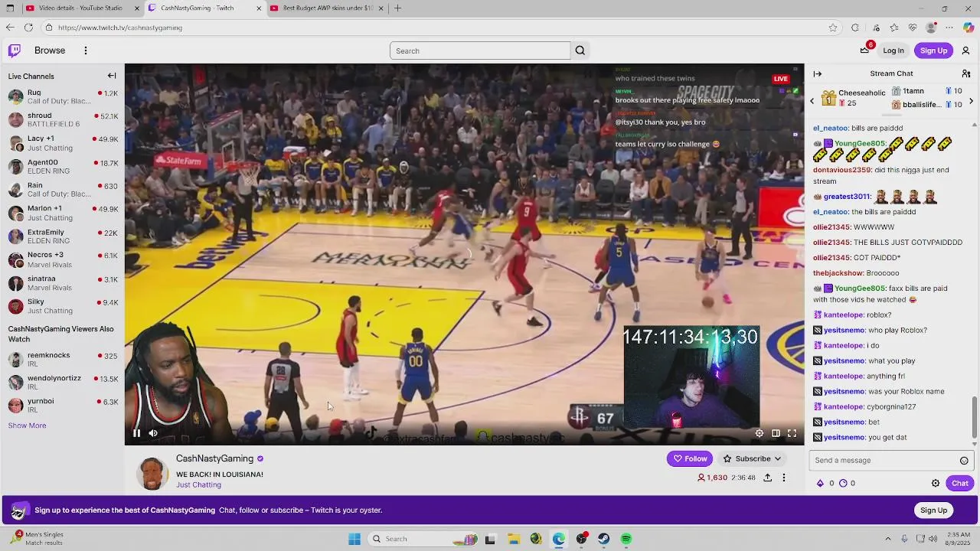Click the browser refresh button
Screen dimensions: 980x551
tap(28, 28)
